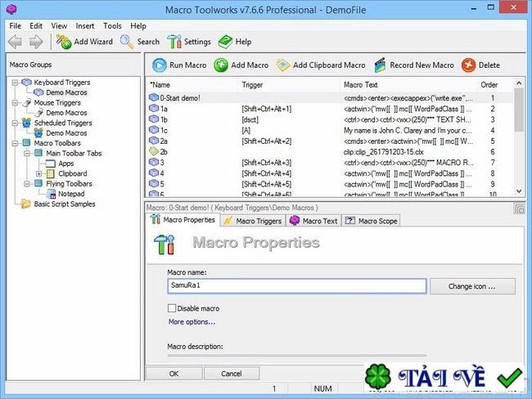Click the OK button
Screen dimensions: 532x399
(174, 374)
